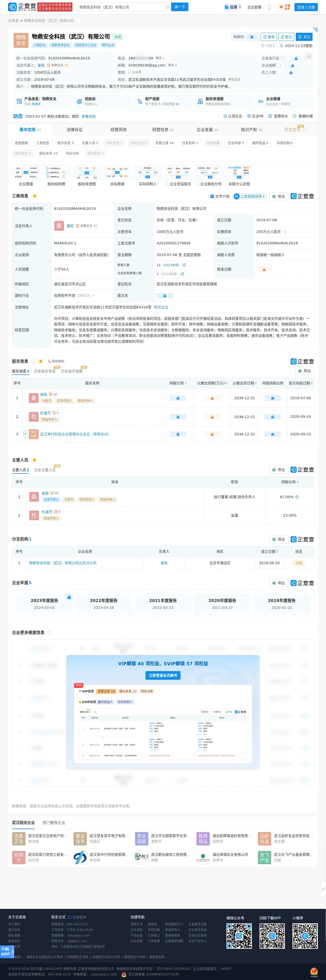The image size is (326, 980).
Task: Open the 股权穿透图 card in summary row
Action: [x=223, y=101]
